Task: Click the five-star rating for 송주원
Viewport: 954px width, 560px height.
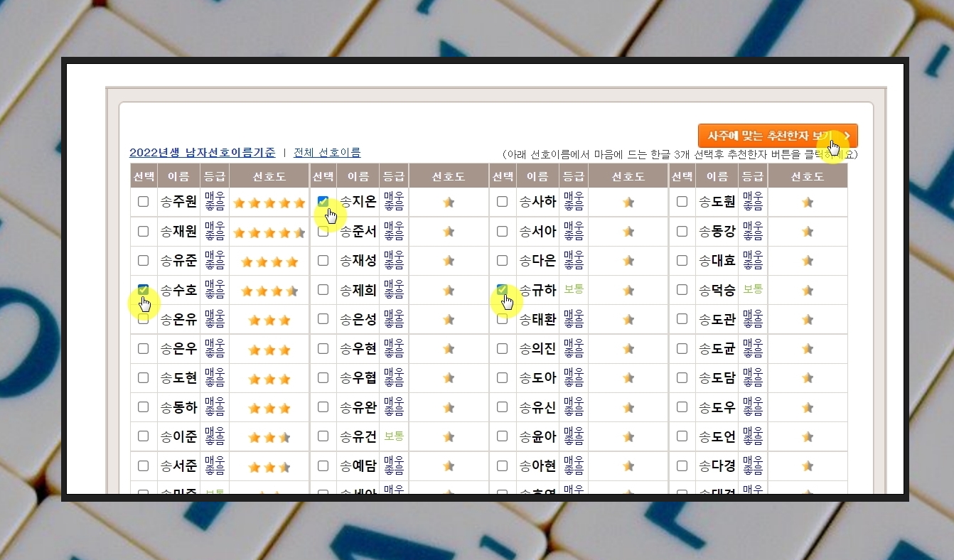Action: (x=269, y=203)
